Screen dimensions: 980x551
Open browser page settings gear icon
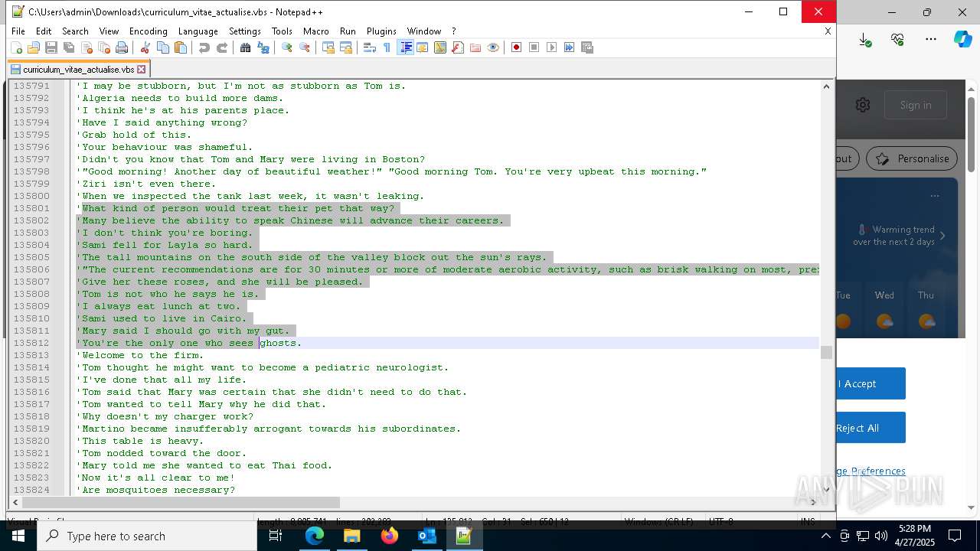click(x=863, y=105)
